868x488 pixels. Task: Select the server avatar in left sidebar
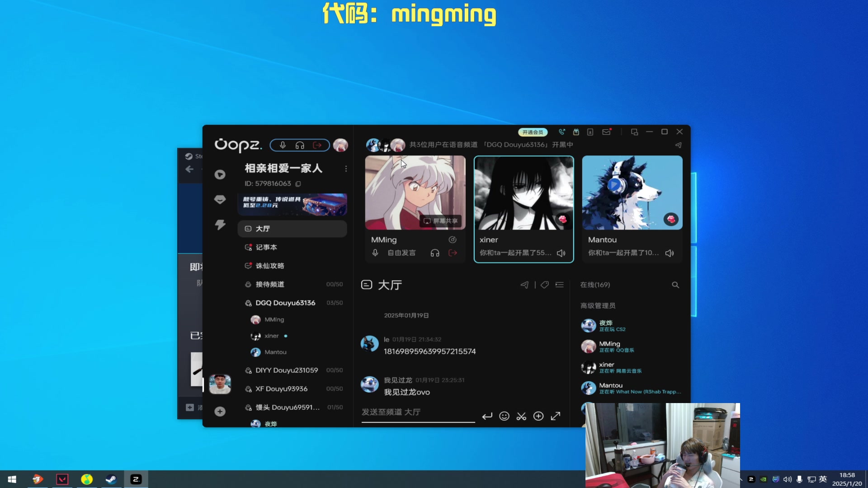point(220,384)
